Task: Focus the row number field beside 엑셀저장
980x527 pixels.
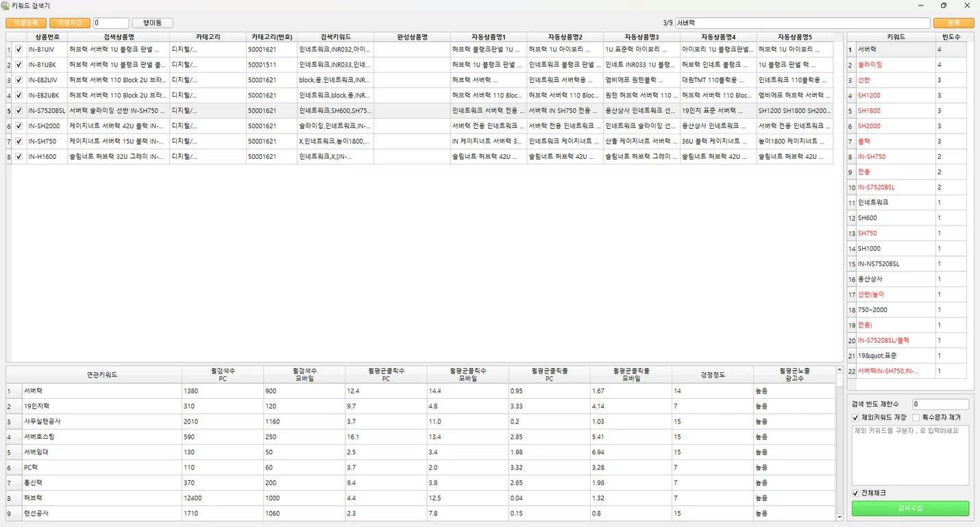Action: point(111,23)
